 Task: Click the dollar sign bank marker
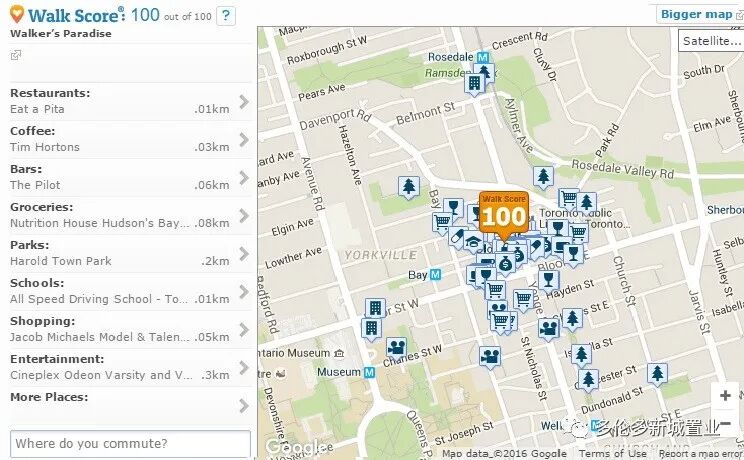(505, 264)
